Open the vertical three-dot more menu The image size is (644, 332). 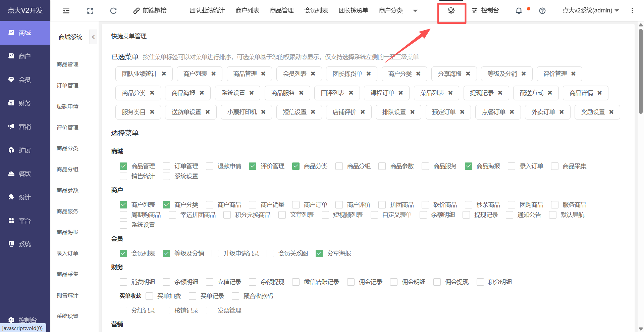pos(632,11)
